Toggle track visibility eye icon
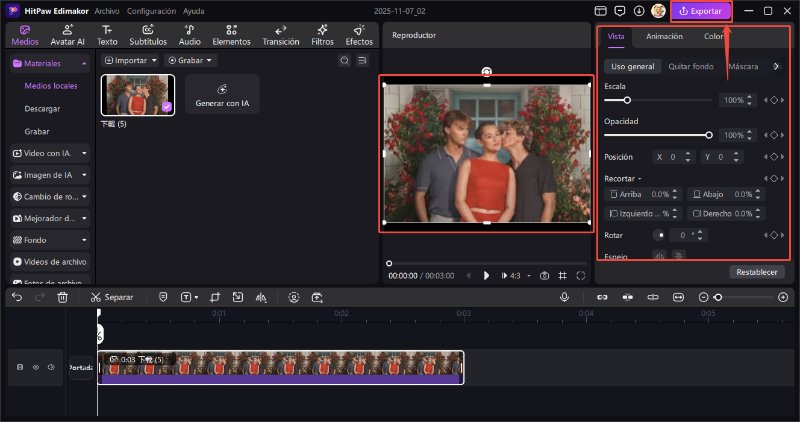This screenshot has width=800, height=422. [35, 367]
